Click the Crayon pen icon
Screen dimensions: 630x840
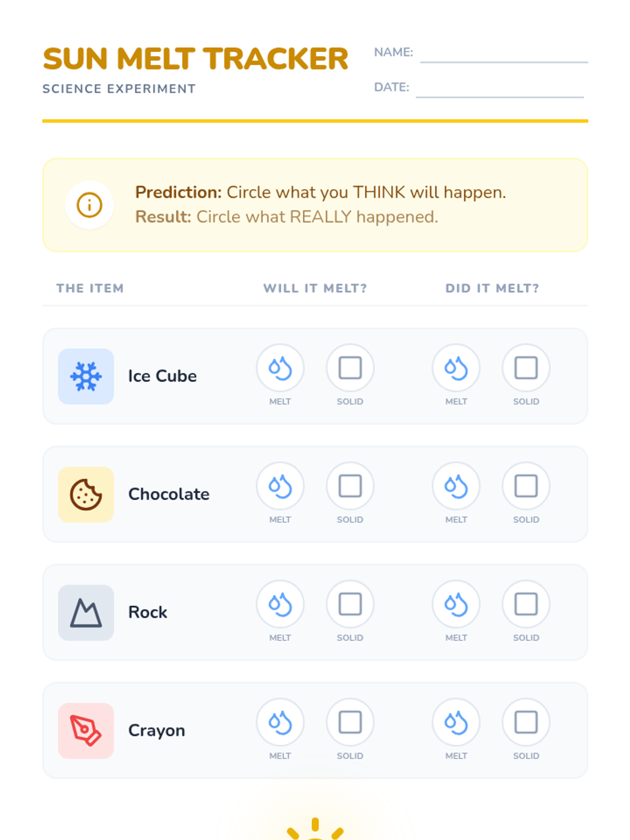pos(86,731)
